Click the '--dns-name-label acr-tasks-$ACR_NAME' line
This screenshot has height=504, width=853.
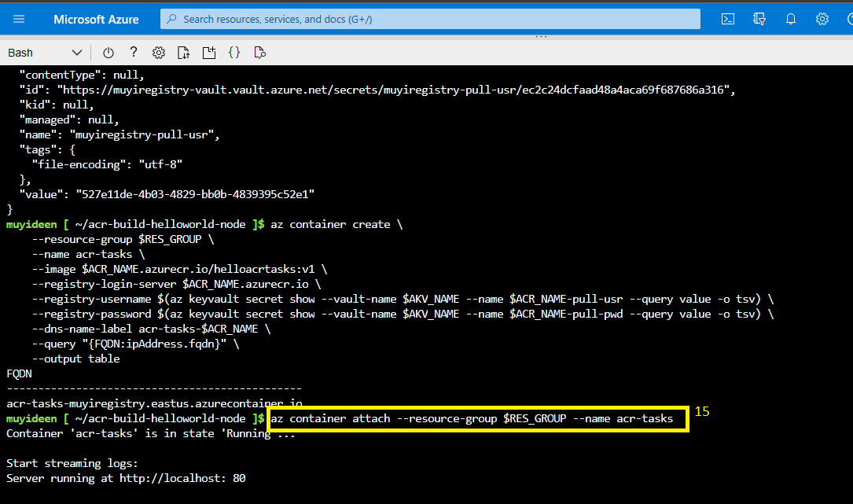tap(151, 329)
